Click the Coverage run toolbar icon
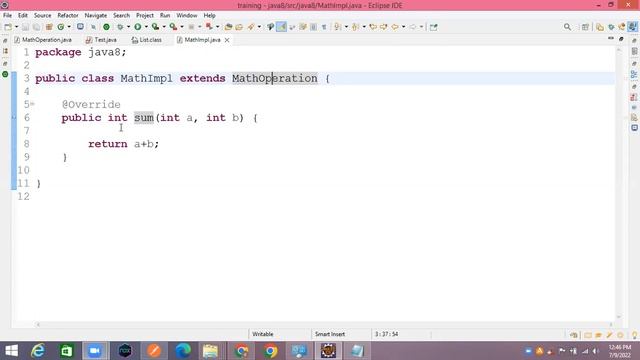Image resolution: width=640 pixels, height=360 pixels. tap(155, 27)
